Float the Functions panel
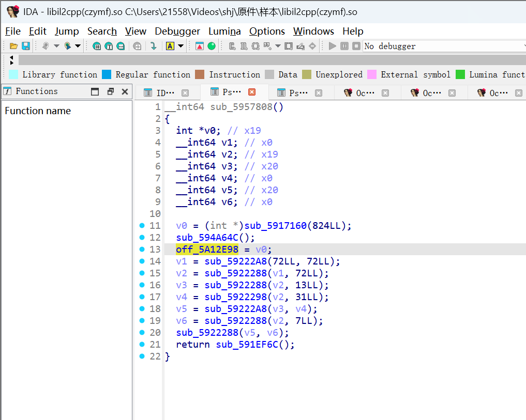This screenshot has width=526, height=420. (110, 91)
